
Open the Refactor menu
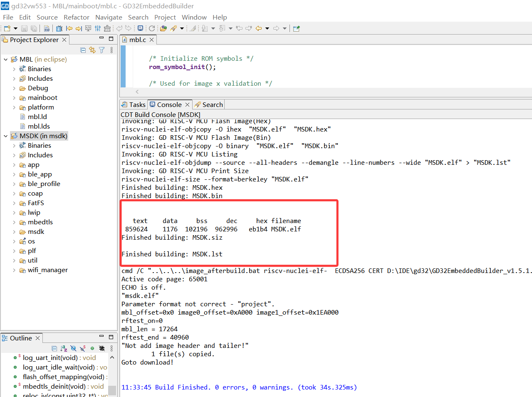pyautogui.click(x=77, y=17)
